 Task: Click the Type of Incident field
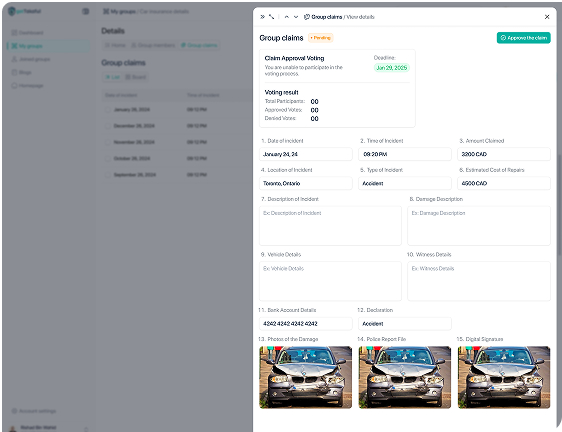click(x=405, y=183)
